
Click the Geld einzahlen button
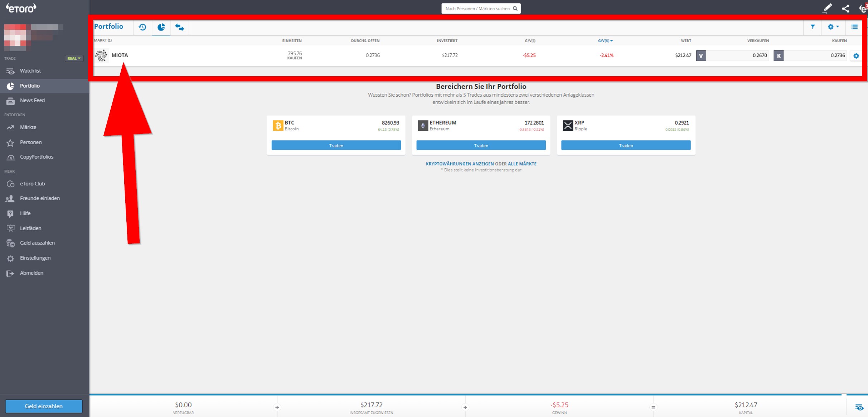44,406
